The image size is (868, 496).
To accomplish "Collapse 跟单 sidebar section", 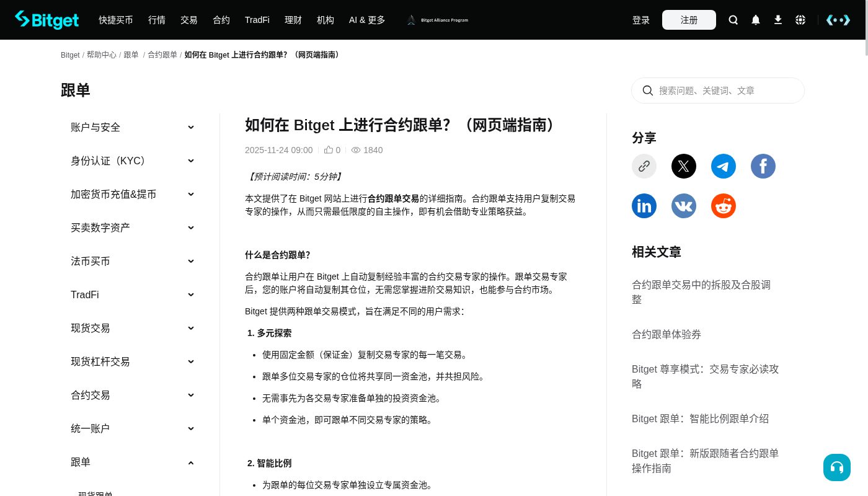I will [x=133, y=462].
